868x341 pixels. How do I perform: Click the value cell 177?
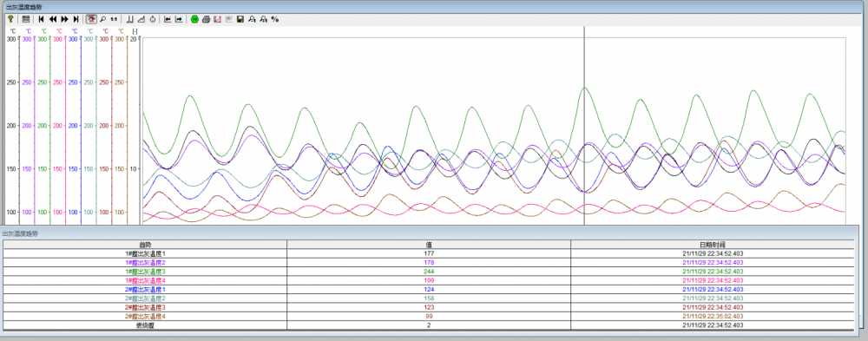coord(429,253)
